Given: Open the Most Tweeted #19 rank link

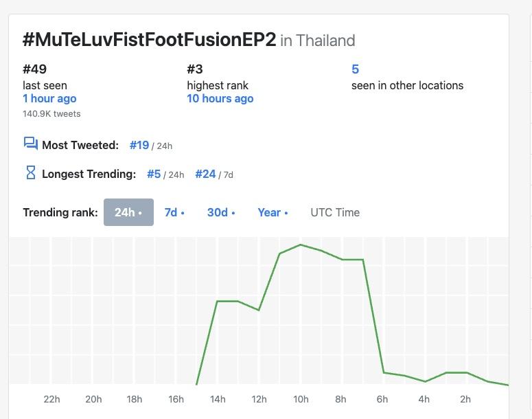Looking at the screenshot, I should (139, 145).
